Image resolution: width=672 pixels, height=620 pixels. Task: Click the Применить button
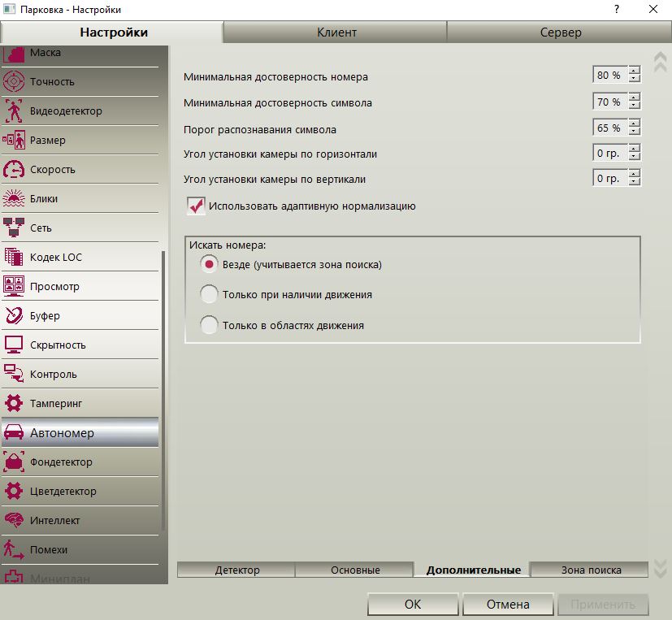click(603, 604)
